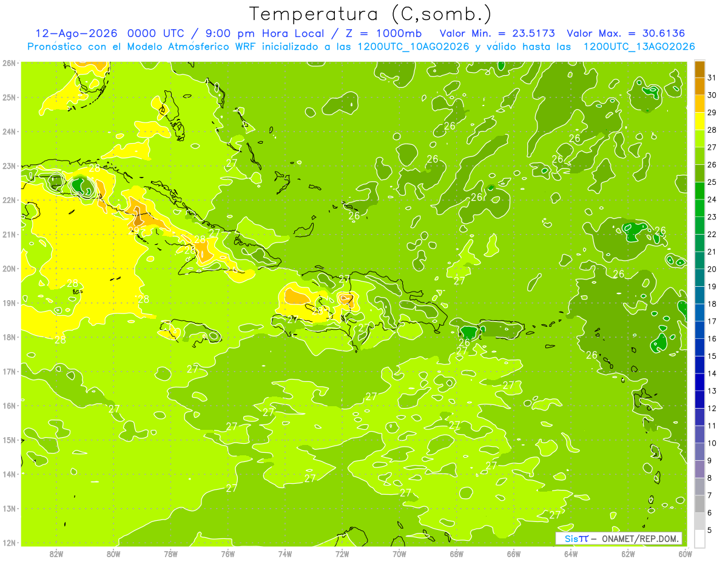728x562 pixels.
Task: Pick the legend swatch between 25 and 26
Action: pyautogui.click(x=699, y=174)
